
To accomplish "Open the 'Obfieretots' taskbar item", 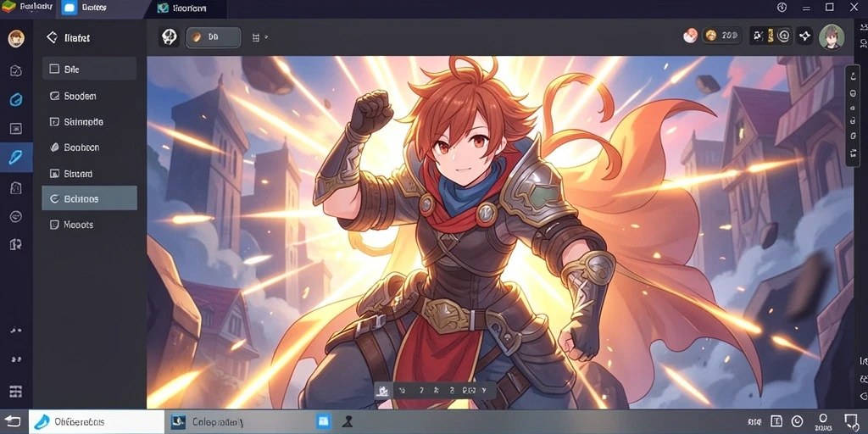I will 97,422.
